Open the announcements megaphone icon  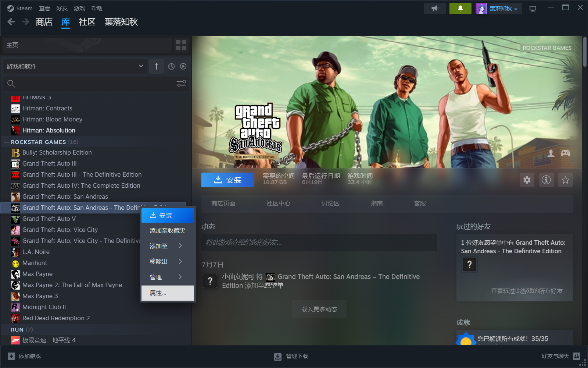[x=435, y=8]
